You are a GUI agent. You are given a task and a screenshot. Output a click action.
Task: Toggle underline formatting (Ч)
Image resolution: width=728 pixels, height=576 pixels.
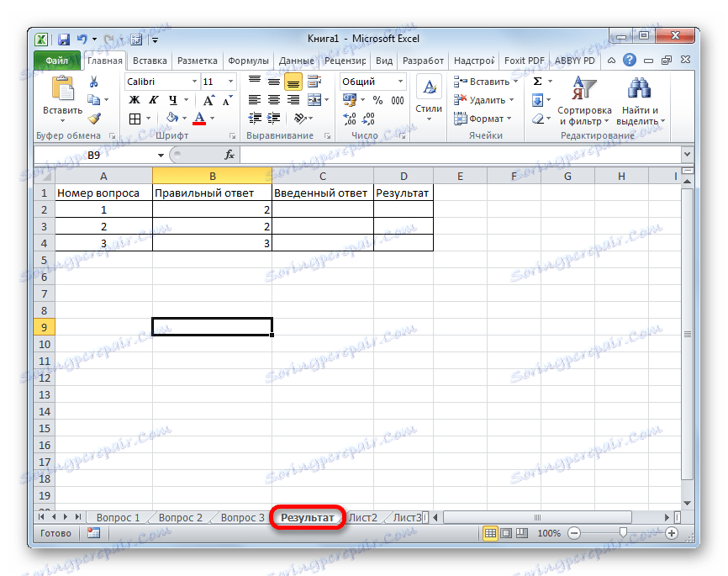click(173, 100)
